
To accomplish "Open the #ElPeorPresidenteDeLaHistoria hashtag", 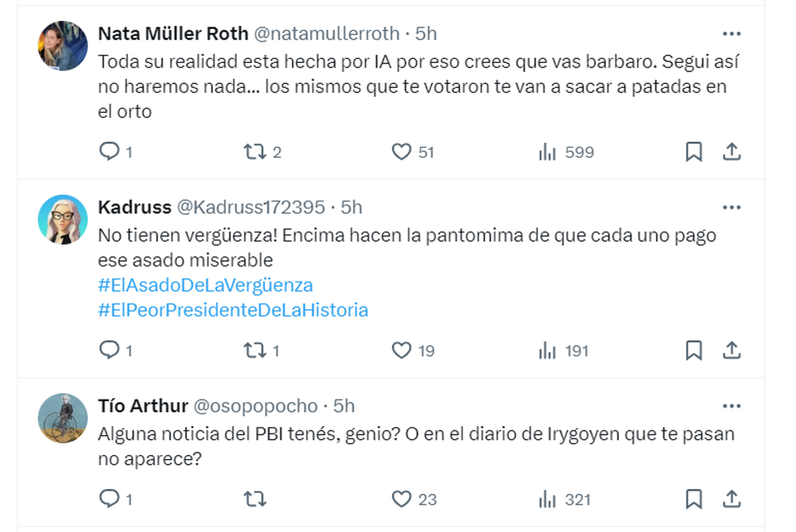I will click(233, 310).
